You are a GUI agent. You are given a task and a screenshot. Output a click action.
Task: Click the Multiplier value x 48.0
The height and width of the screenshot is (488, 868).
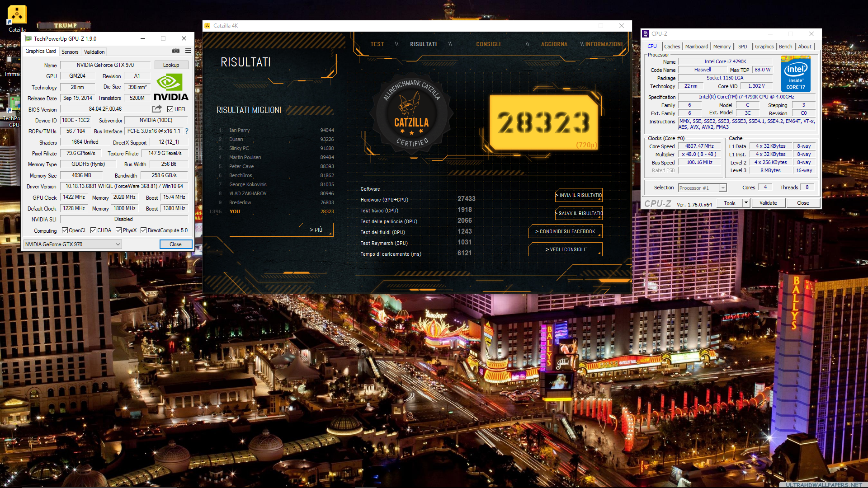pos(699,154)
